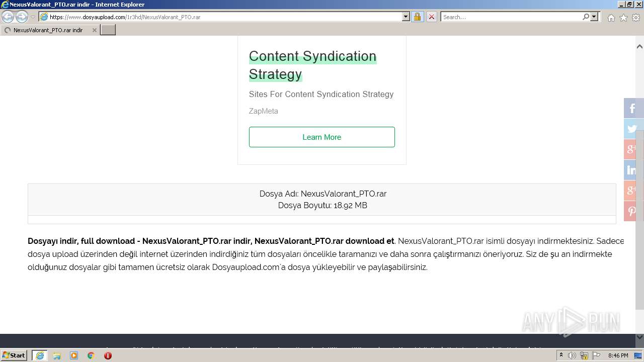This screenshot has height=362, width=644.
Task: Restore down the Internet Explorer window
Action: pyautogui.click(x=630, y=4)
